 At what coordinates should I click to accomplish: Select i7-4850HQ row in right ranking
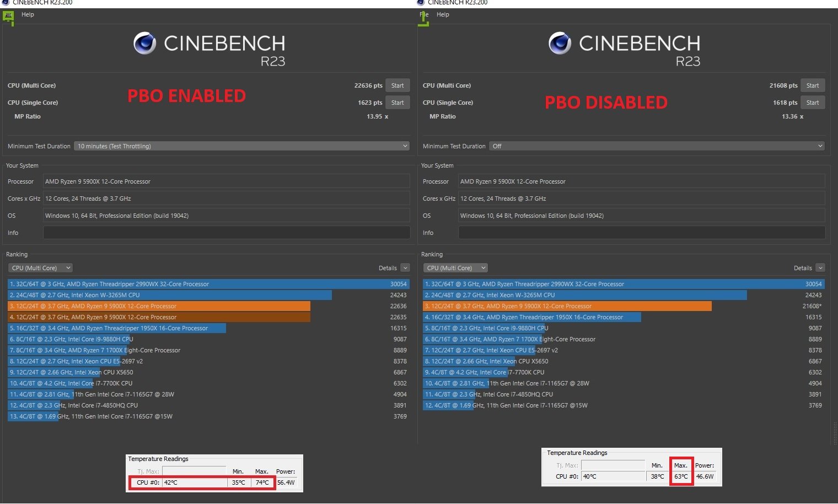624,394
